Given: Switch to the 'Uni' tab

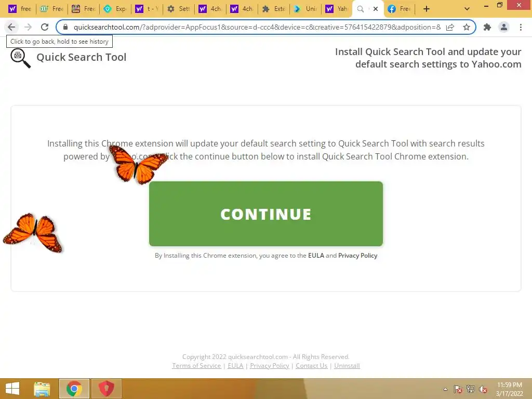Looking at the screenshot, I should coord(305,9).
